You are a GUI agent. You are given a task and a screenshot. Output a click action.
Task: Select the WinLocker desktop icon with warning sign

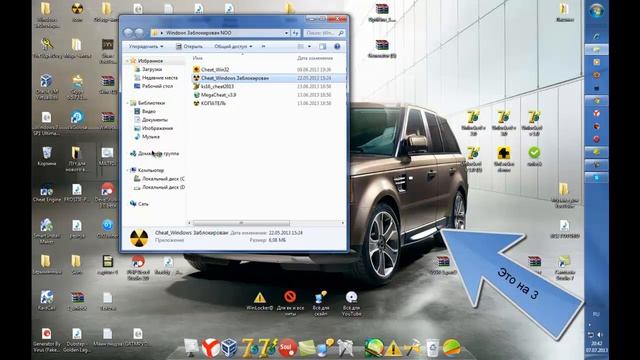(260, 301)
